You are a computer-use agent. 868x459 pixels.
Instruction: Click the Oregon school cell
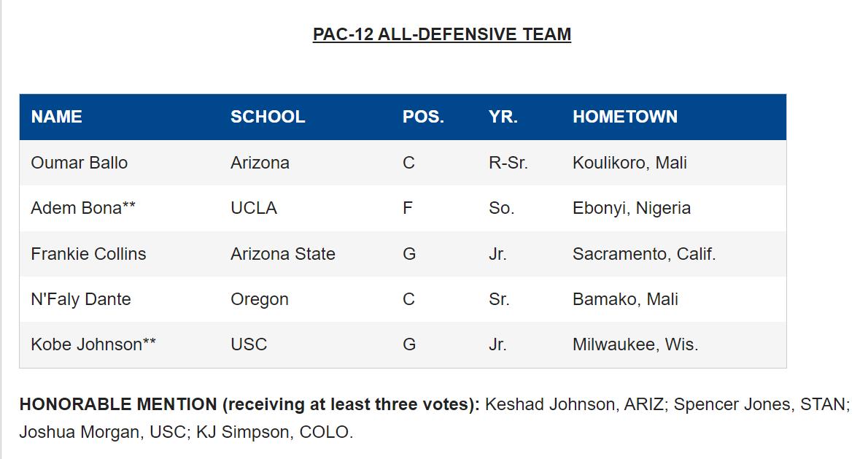pos(260,299)
